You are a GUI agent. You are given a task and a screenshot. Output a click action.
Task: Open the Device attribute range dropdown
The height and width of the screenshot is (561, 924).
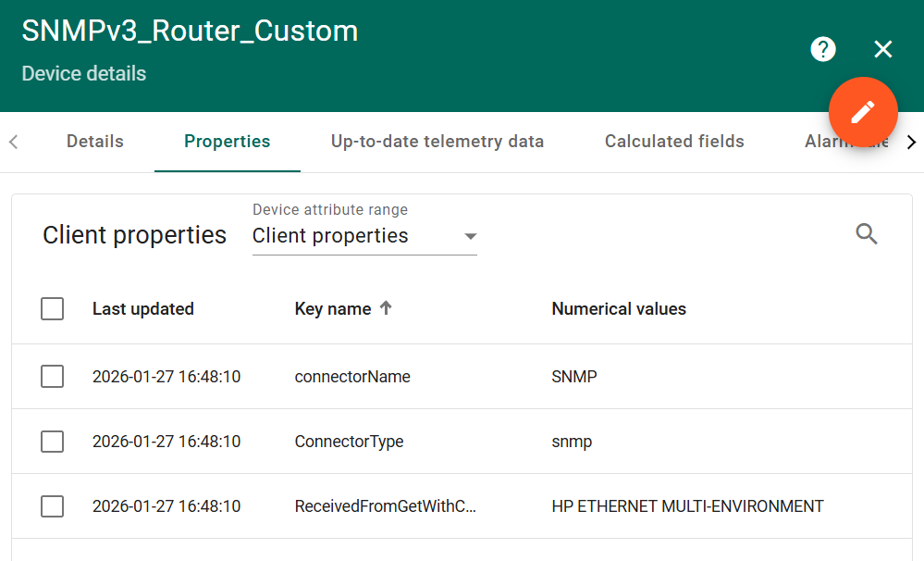[x=363, y=236]
